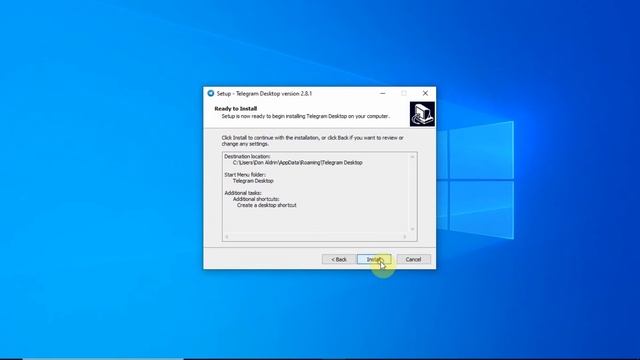Cancel the Telegram setup
Image resolution: width=640 pixels, height=360 pixels.
pyautogui.click(x=413, y=259)
